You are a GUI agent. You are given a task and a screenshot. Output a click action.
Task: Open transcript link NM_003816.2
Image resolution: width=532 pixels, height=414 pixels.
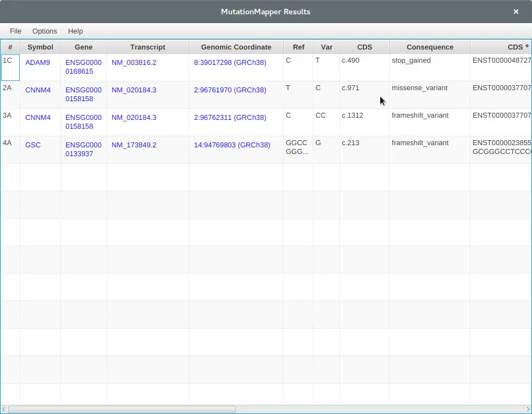(134, 63)
